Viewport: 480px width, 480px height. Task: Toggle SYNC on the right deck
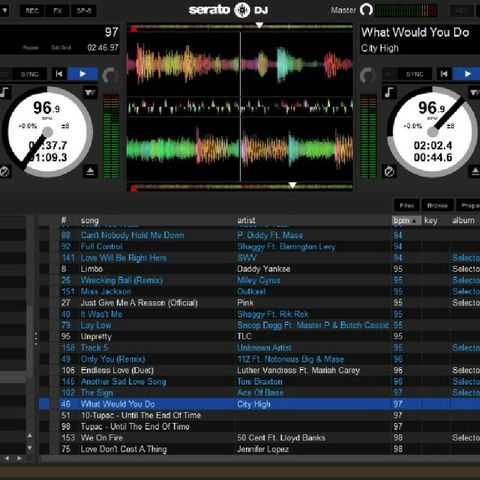(x=415, y=74)
